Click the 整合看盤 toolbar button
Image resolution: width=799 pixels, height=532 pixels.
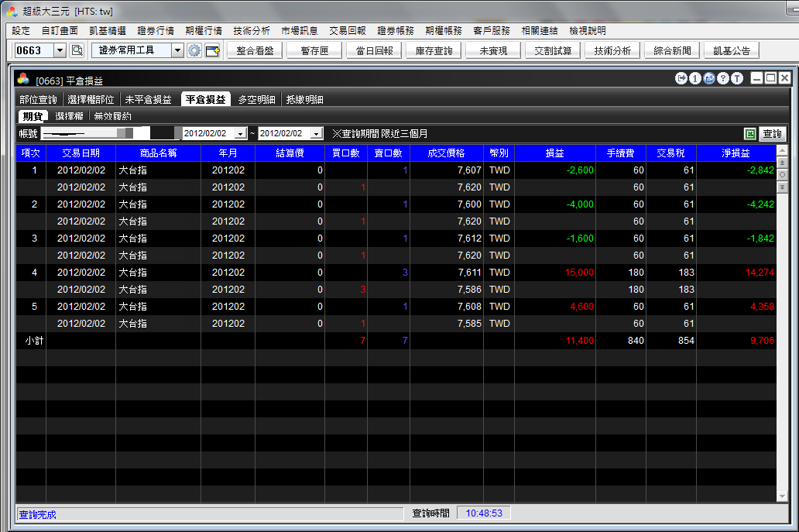(255, 50)
